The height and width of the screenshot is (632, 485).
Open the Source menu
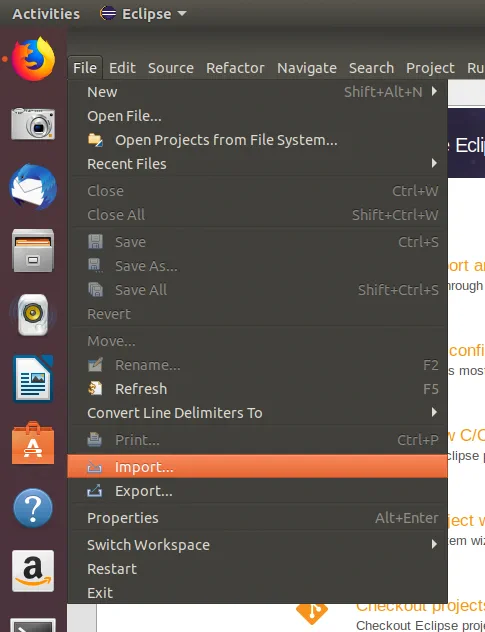(171, 68)
